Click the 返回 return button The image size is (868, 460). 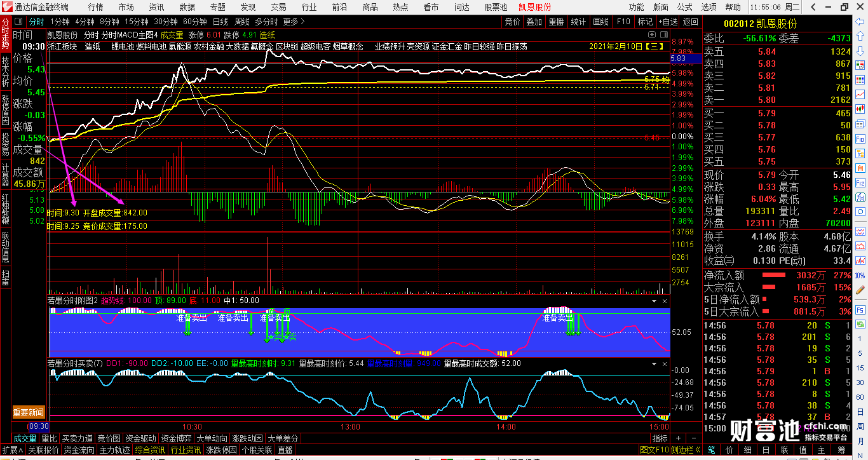tap(690, 22)
